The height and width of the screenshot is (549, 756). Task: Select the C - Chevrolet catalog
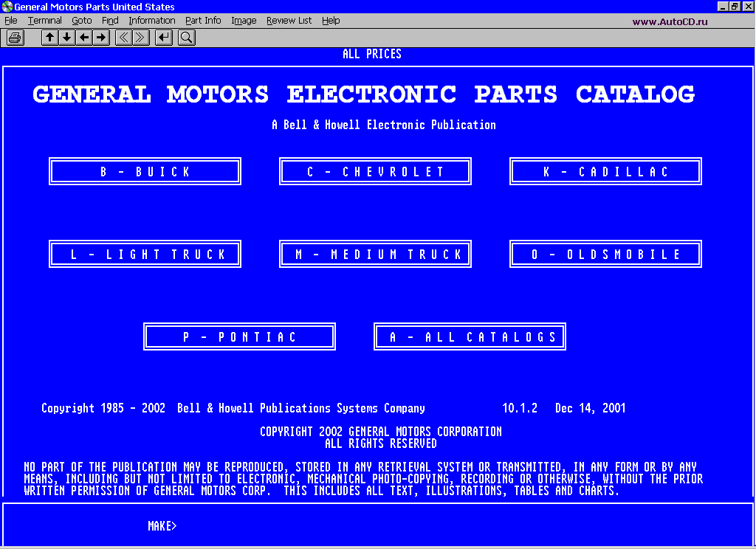[x=376, y=172]
